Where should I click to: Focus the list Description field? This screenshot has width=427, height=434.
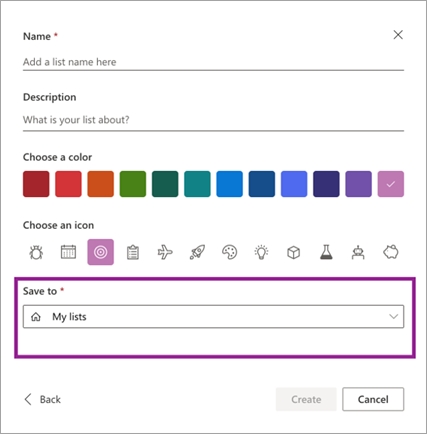point(213,120)
